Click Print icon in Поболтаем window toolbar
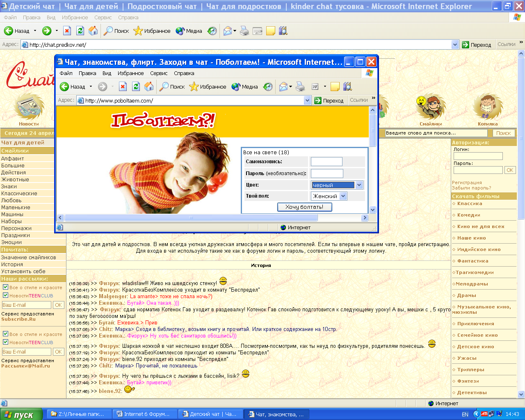The height and width of the screenshot is (420, 525). (x=300, y=87)
